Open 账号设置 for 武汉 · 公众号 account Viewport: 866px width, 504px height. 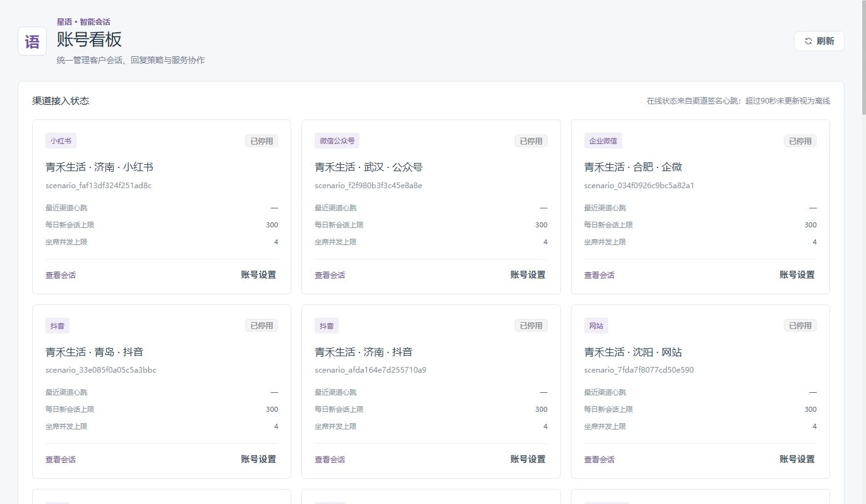tap(528, 275)
